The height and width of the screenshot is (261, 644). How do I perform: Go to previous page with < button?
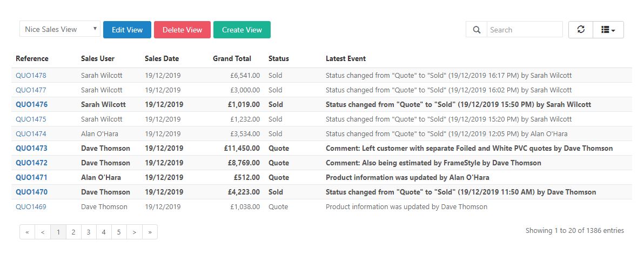point(43,232)
